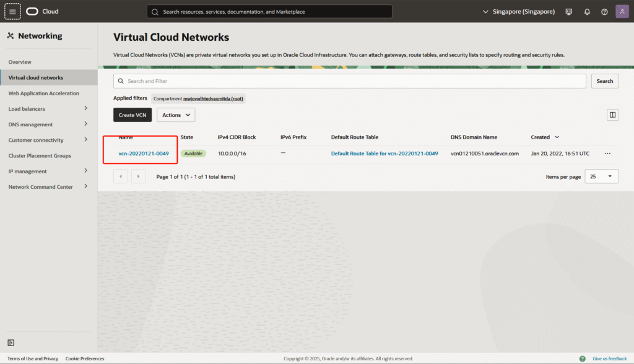Open the notifications bell
Image resolution: width=634 pixels, height=364 pixels.
click(x=587, y=12)
